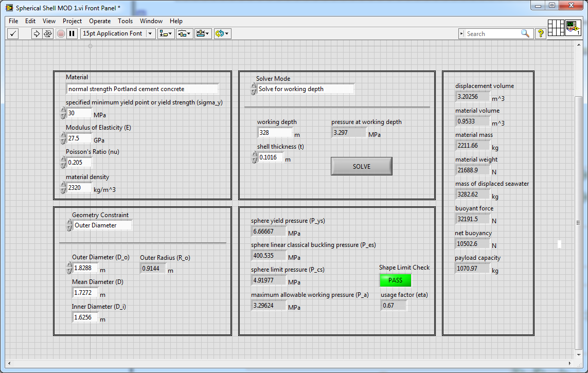Screen dimensions: 588x373
Task: Click the usage factor value 0.67
Action: [394, 306]
